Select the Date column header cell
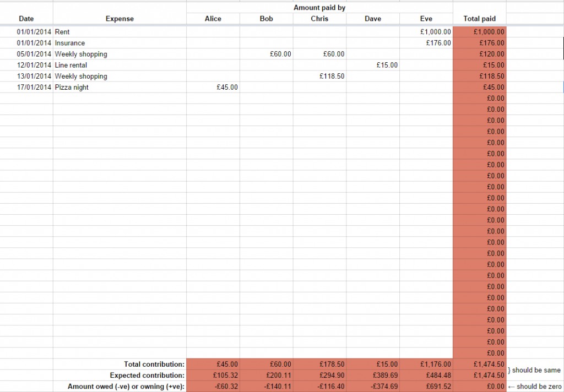 click(x=26, y=18)
